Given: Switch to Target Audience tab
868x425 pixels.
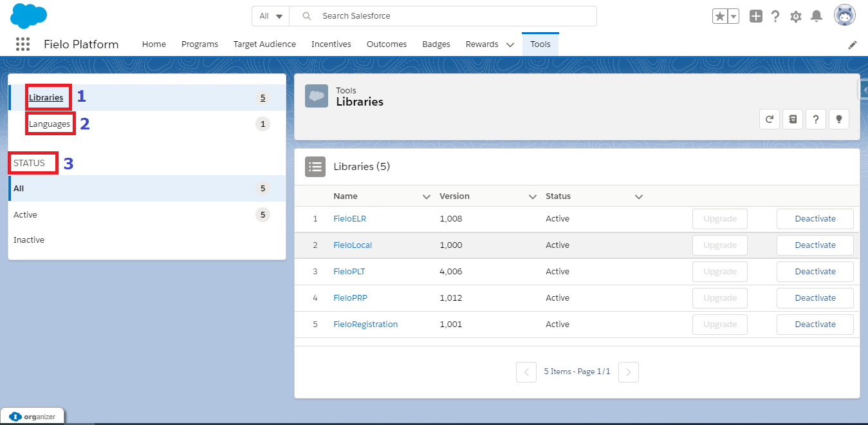Looking at the screenshot, I should pos(264,44).
